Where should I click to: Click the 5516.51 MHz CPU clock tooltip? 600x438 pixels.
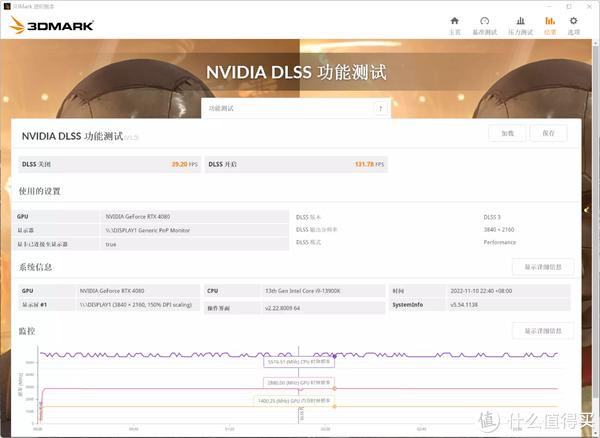tap(299, 362)
